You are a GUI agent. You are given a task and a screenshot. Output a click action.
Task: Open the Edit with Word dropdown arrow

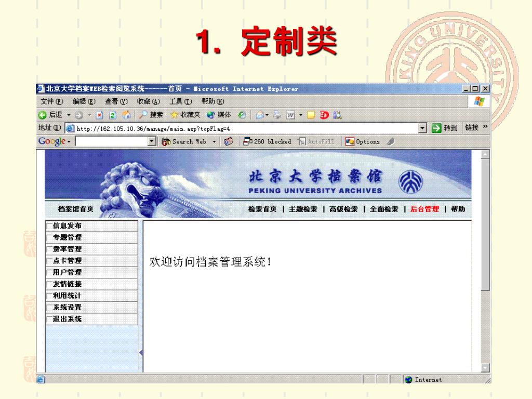(301, 115)
